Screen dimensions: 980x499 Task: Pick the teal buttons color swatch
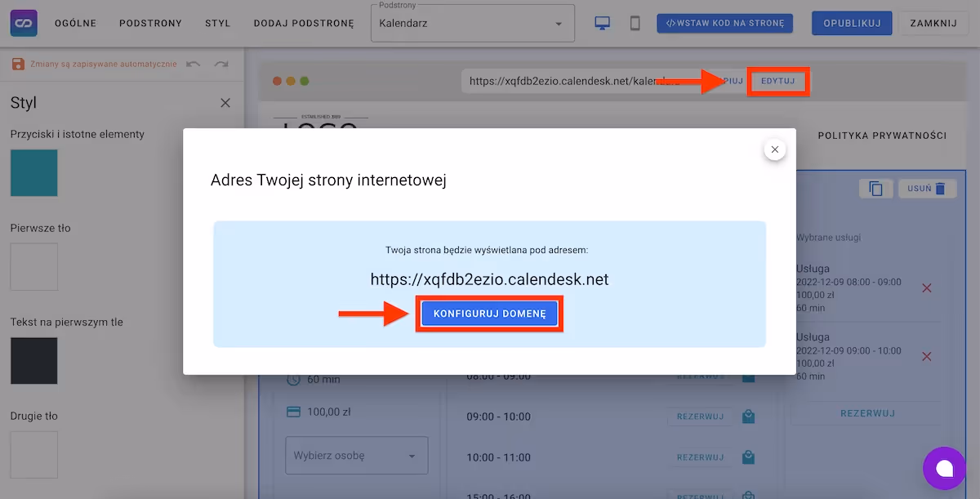tap(34, 173)
